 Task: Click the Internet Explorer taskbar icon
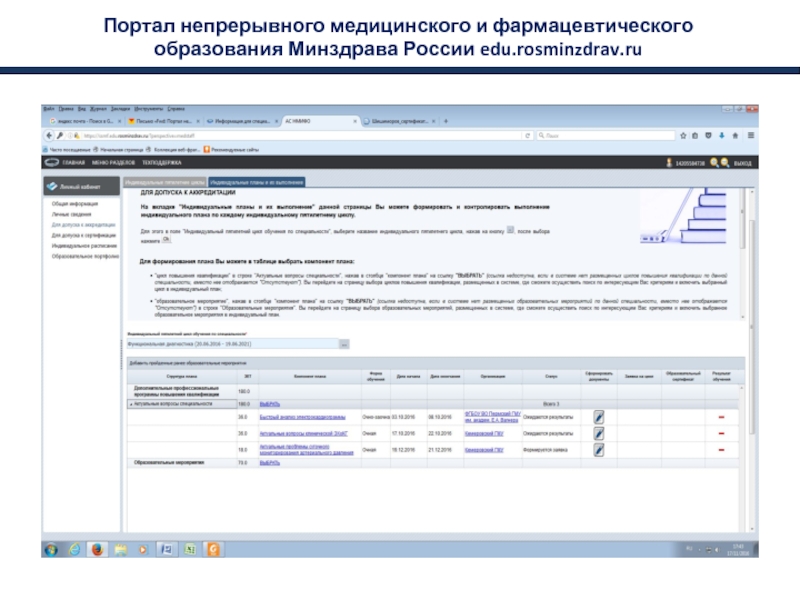[x=75, y=549]
